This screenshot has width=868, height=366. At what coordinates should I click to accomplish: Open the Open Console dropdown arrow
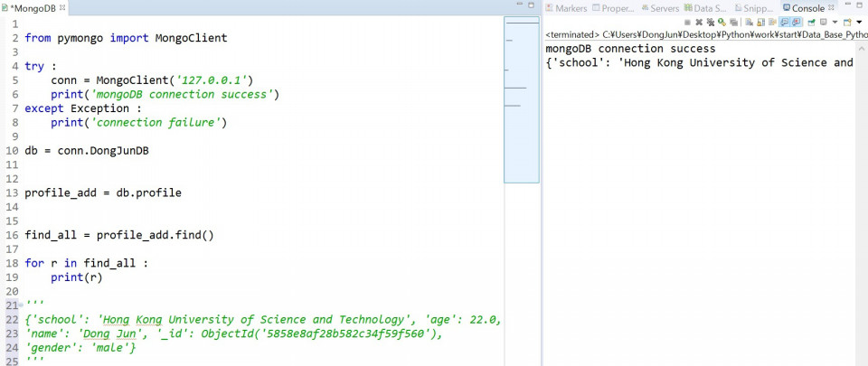[859, 22]
